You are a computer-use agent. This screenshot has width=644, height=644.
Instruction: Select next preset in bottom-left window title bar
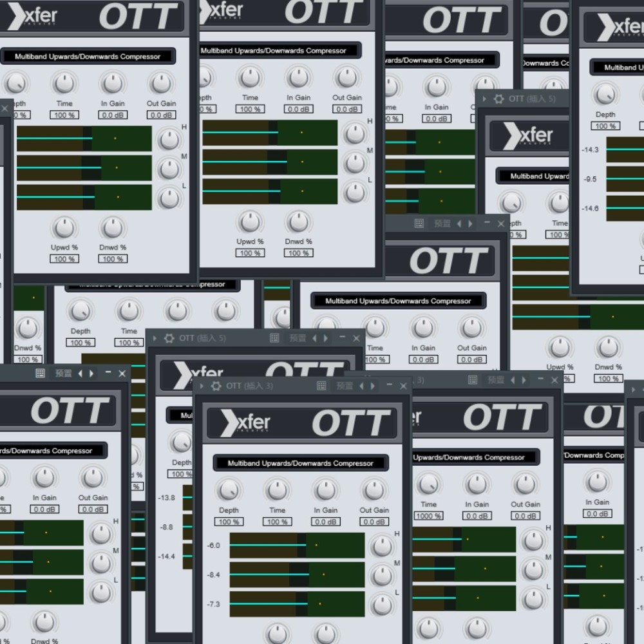[x=91, y=374]
